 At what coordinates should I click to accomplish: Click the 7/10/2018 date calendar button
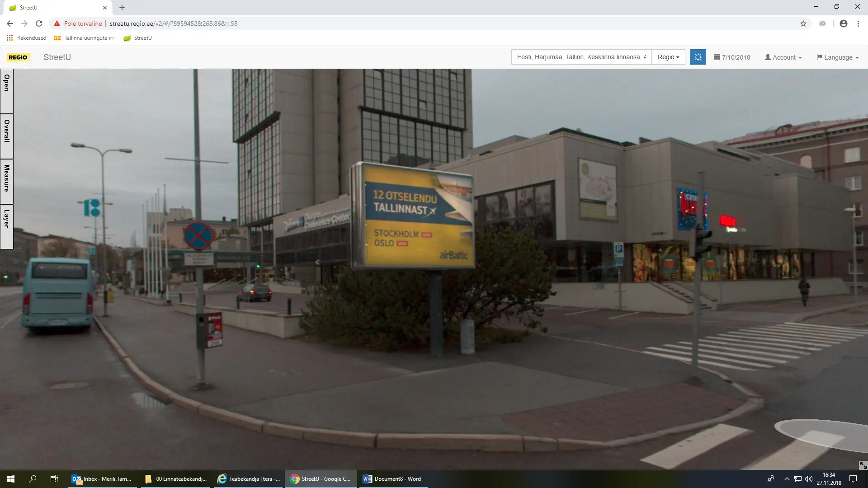point(732,57)
